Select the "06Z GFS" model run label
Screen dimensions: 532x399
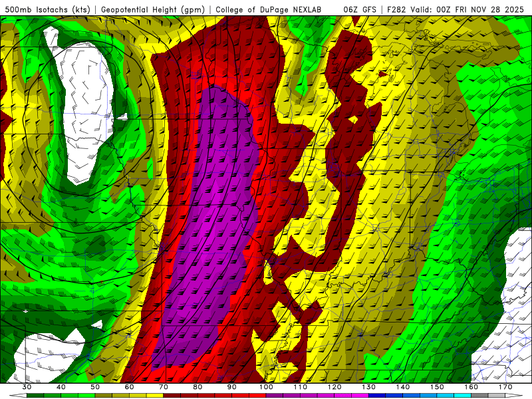tap(360, 9)
